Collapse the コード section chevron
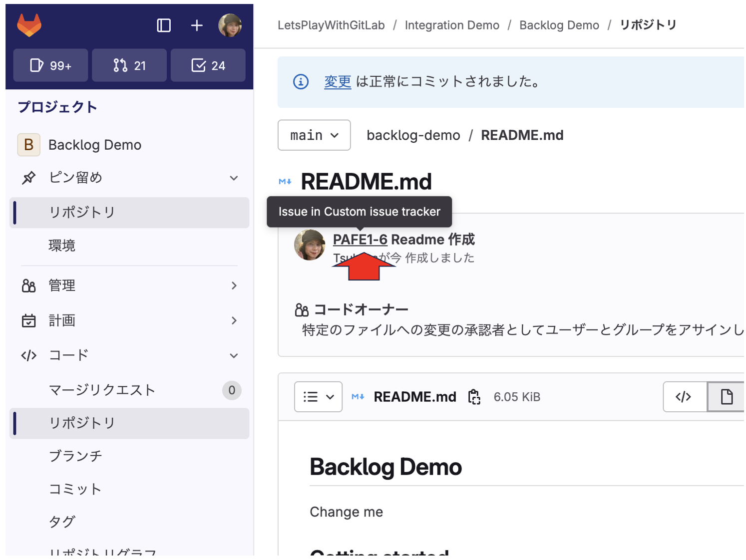The image size is (746, 560). click(234, 356)
